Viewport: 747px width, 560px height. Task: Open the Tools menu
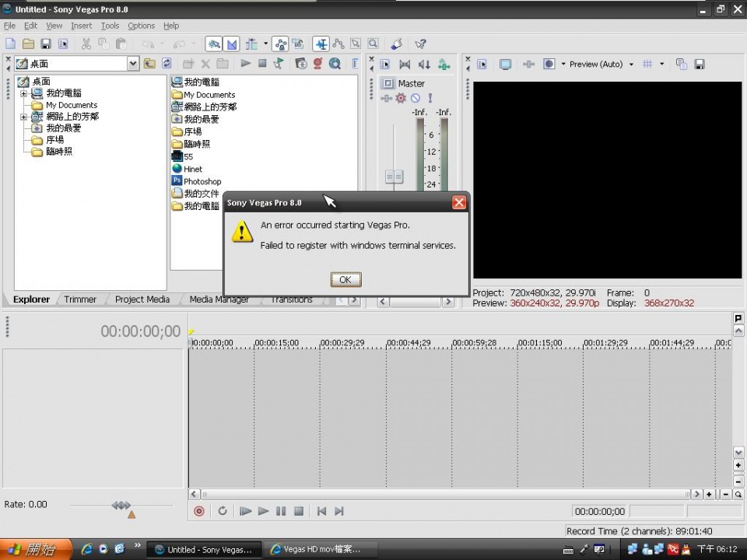click(110, 26)
